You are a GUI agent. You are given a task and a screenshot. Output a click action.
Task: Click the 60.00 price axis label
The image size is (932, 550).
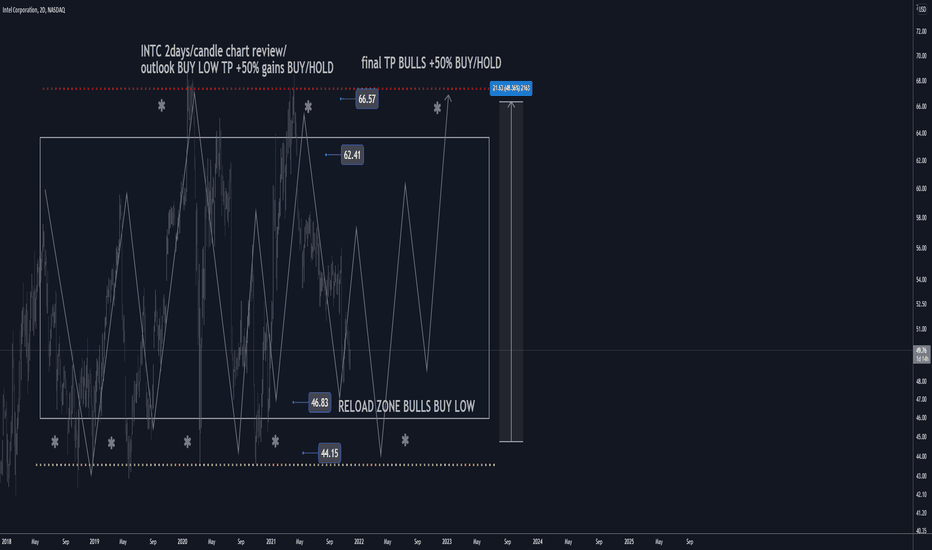[921, 188]
